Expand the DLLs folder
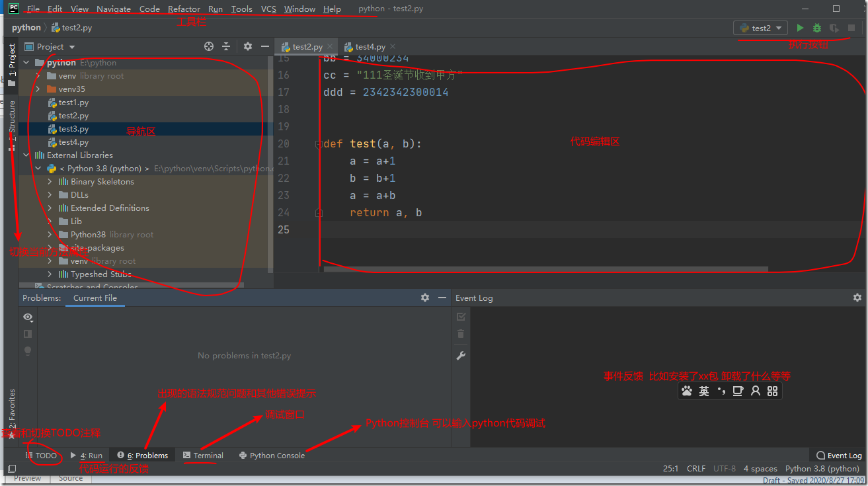 click(50, 195)
